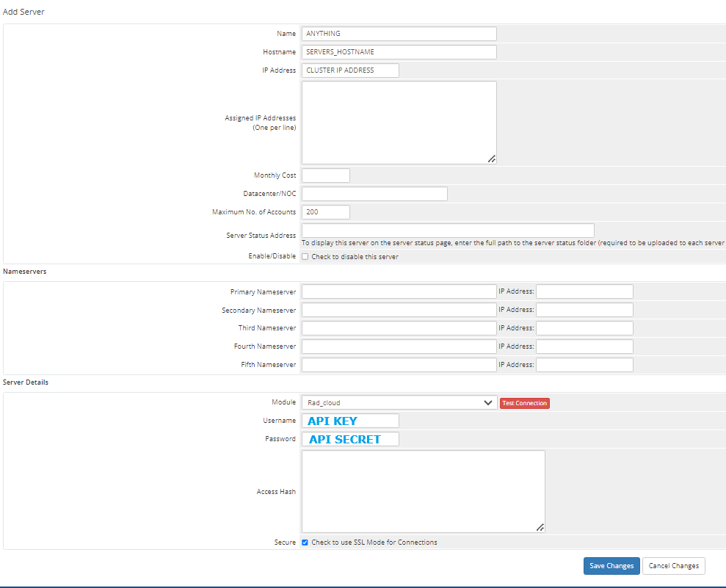Viewport: 726px width, 588px height.
Task: Click the Monthly Cost field
Action: click(x=326, y=175)
